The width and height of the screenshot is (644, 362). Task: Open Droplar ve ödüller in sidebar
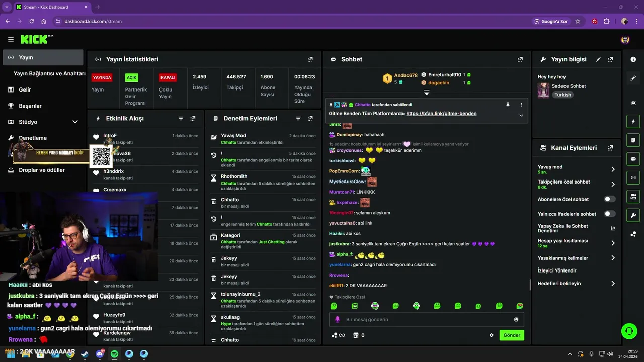[43, 170]
